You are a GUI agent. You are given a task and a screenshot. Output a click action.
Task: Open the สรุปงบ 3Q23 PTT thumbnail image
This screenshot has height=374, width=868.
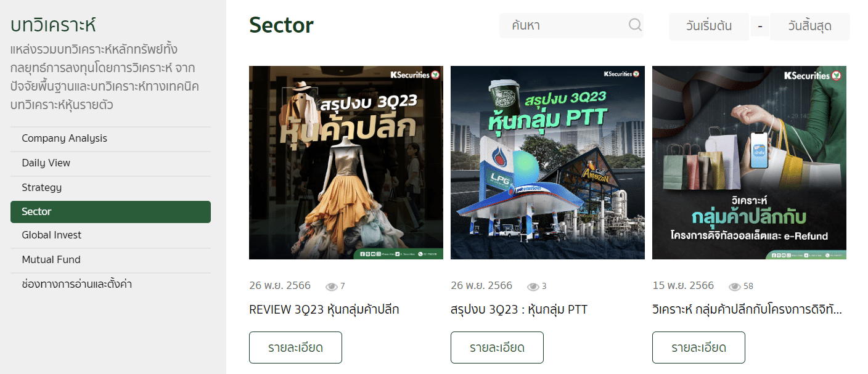pos(547,163)
